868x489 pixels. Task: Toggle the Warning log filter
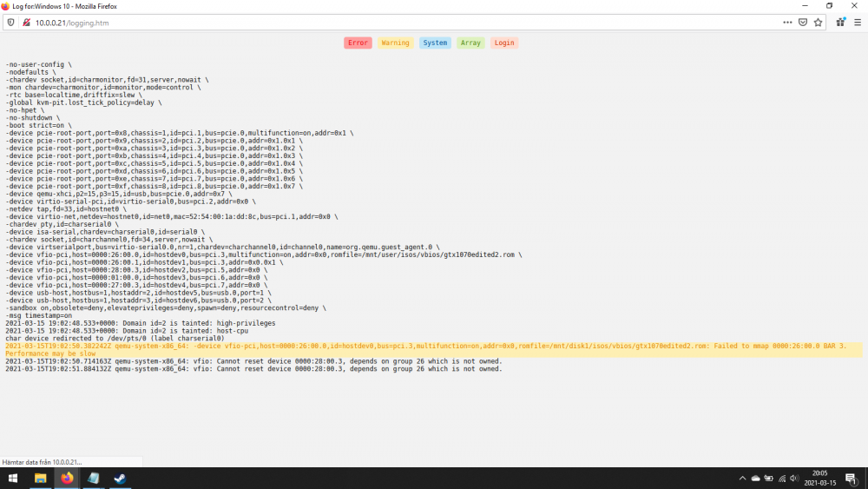click(x=395, y=43)
